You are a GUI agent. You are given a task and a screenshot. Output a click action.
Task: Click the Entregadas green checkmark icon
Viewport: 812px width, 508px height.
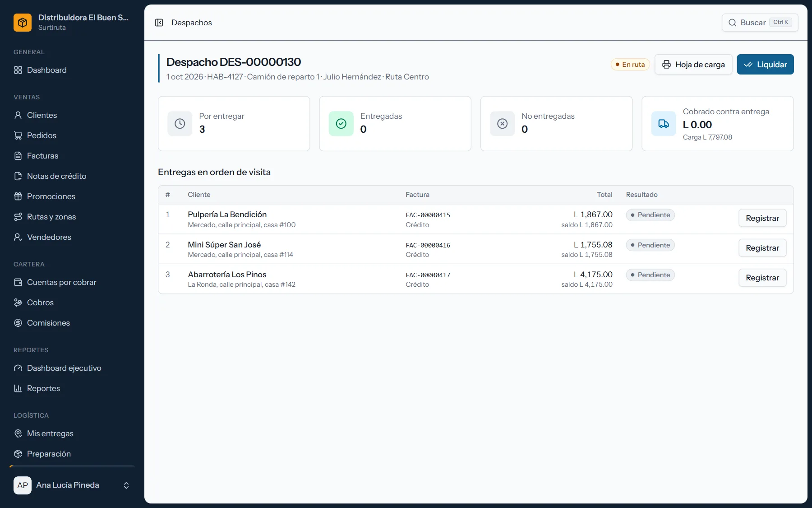pos(341,124)
